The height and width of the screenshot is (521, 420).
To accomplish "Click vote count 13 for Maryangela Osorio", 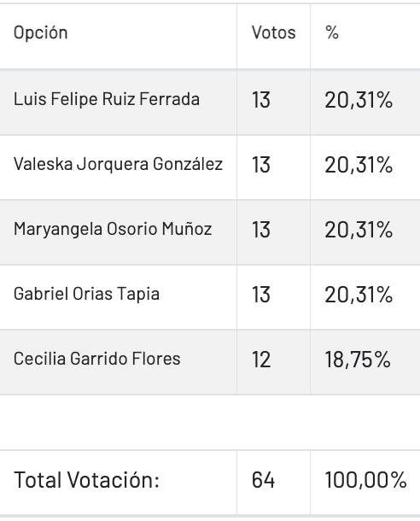I will click(261, 230).
